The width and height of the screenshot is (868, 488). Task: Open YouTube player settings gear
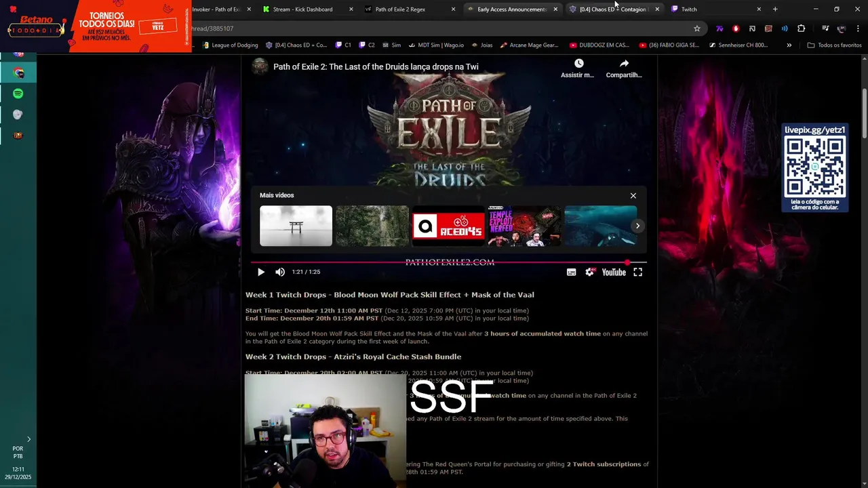click(x=590, y=272)
